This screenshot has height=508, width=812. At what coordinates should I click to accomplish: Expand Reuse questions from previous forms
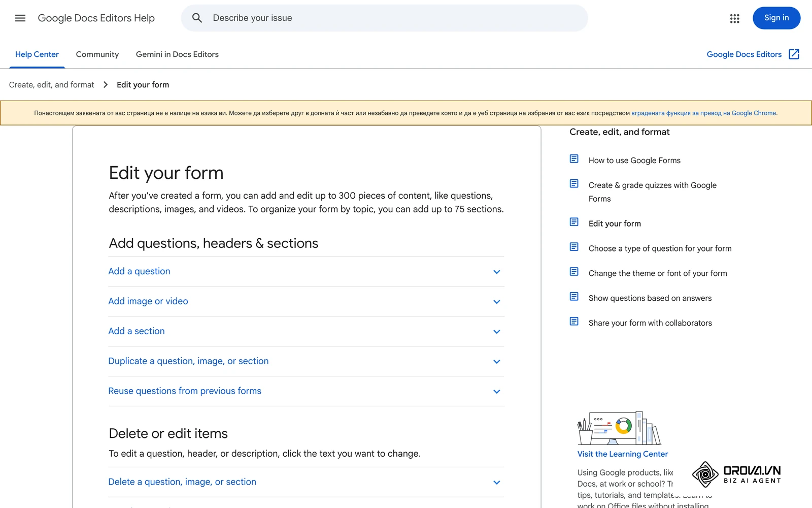(306, 392)
